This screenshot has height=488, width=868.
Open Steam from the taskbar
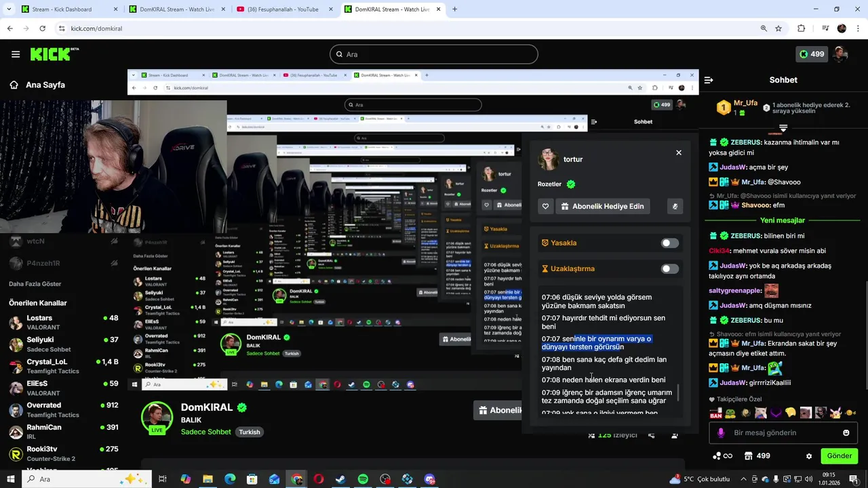point(340,479)
